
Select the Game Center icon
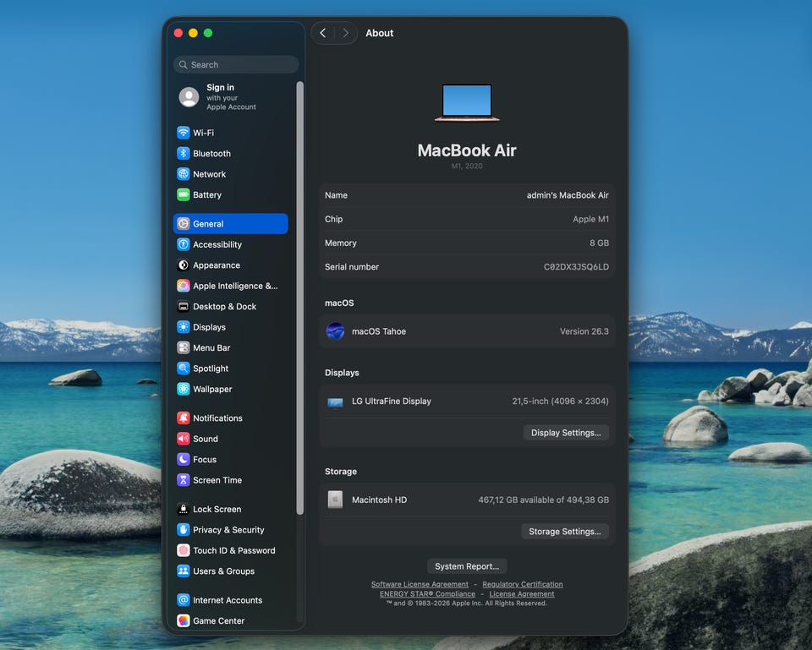(184, 621)
